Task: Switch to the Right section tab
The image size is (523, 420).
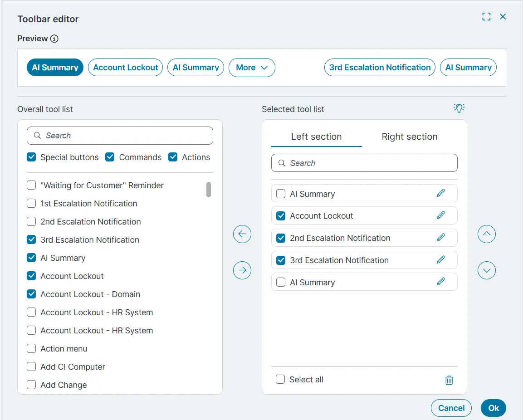Action: pyautogui.click(x=410, y=137)
